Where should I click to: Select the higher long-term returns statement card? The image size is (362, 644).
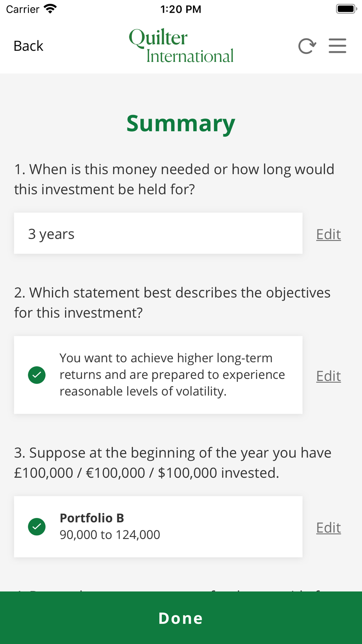pyautogui.click(x=158, y=375)
